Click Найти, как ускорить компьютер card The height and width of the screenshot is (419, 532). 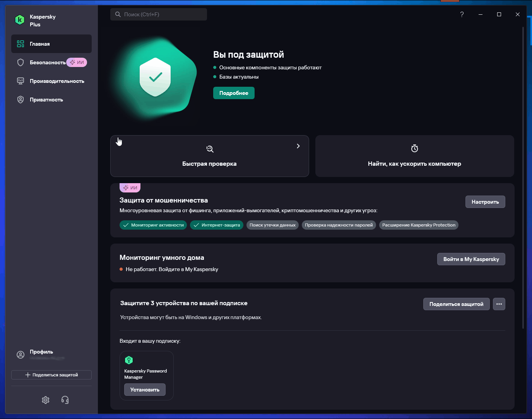(x=415, y=156)
